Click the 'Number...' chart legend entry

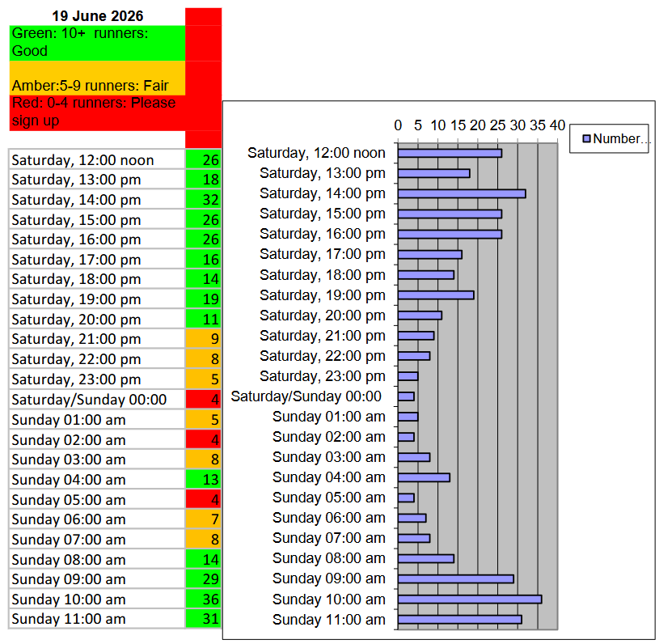click(615, 138)
